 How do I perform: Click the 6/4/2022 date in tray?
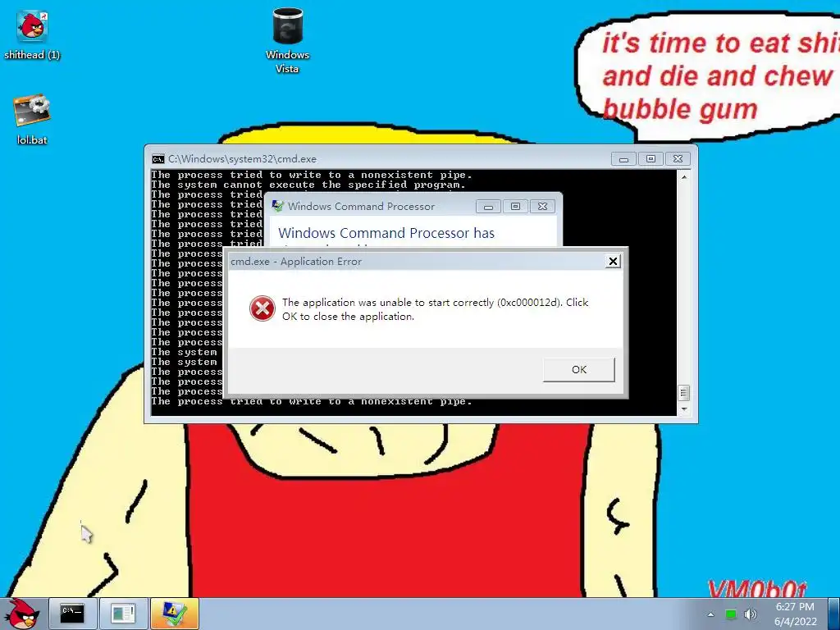click(795, 622)
